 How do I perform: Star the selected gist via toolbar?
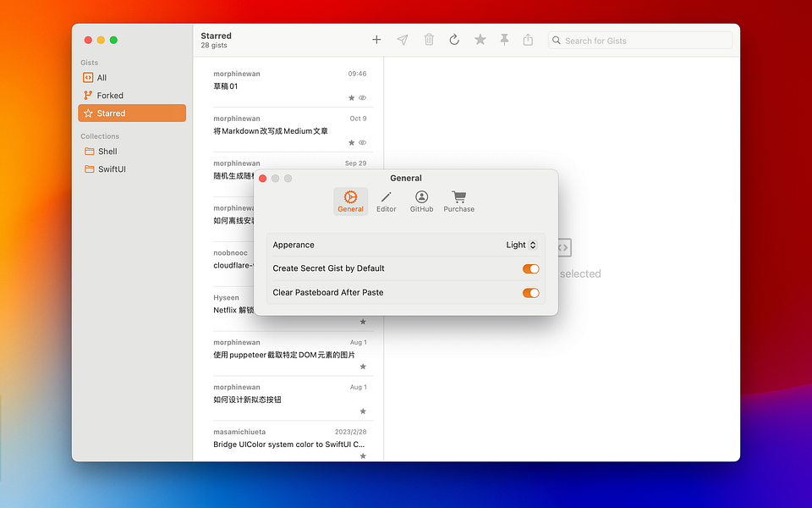click(480, 39)
